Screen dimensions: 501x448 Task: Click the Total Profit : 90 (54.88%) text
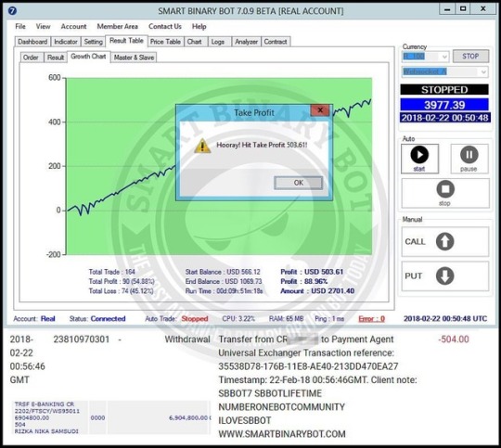(x=122, y=282)
